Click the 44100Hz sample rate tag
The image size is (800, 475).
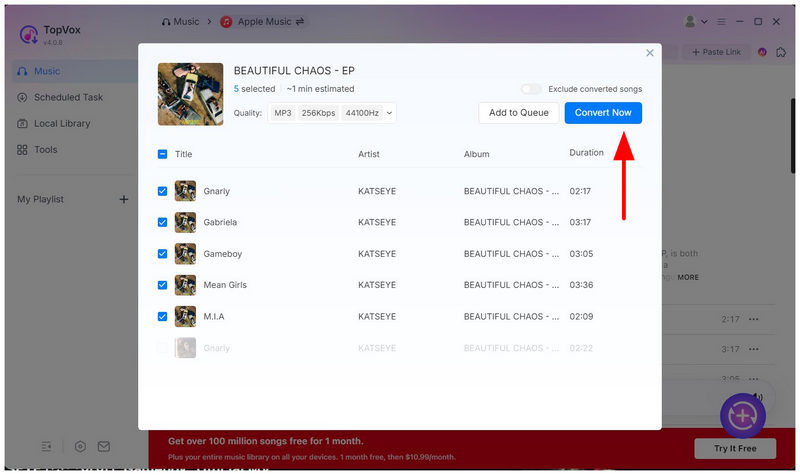(x=362, y=113)
